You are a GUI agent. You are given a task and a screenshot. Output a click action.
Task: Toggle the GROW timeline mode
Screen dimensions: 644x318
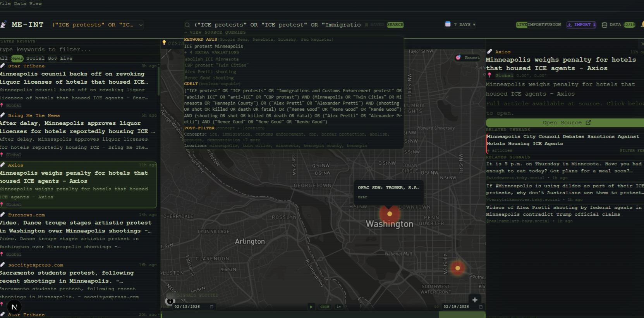[325, 307]
